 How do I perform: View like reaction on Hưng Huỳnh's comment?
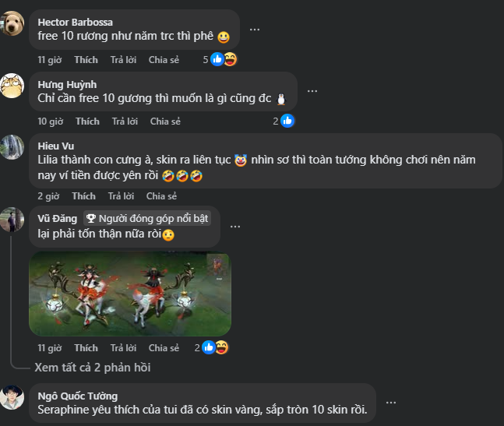(287, 121)
